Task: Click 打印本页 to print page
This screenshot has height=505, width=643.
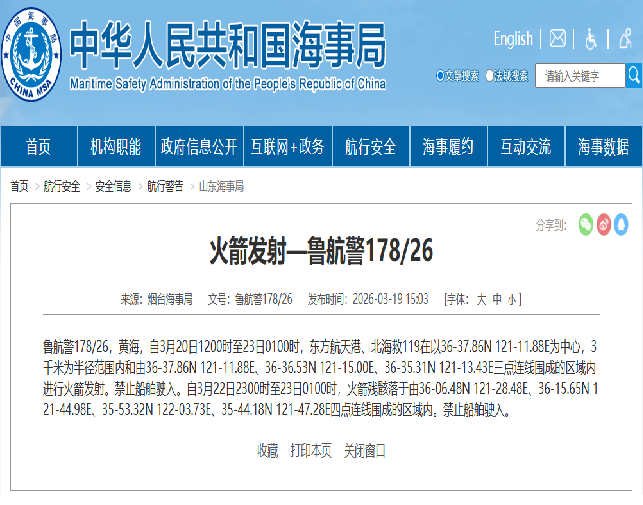Action: point(311,450)
